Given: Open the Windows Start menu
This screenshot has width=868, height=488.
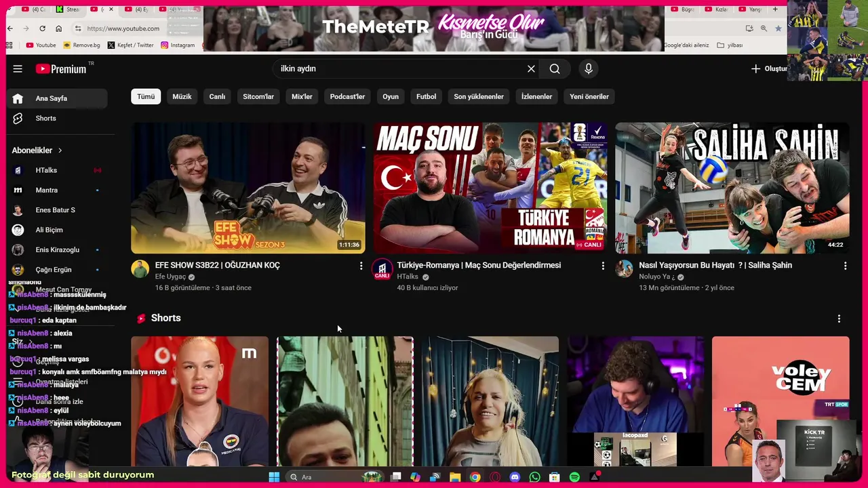Looking at the screenshot, I should click(274, 477).
